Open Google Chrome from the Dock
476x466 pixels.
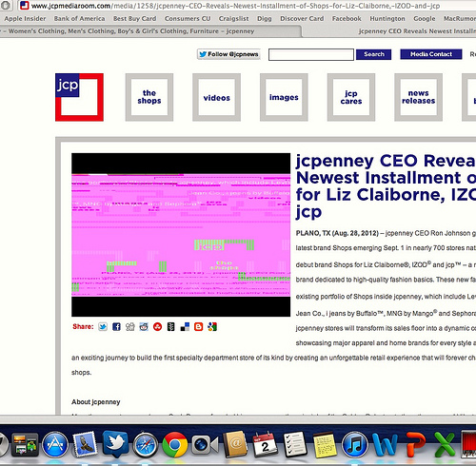[175, 445]
